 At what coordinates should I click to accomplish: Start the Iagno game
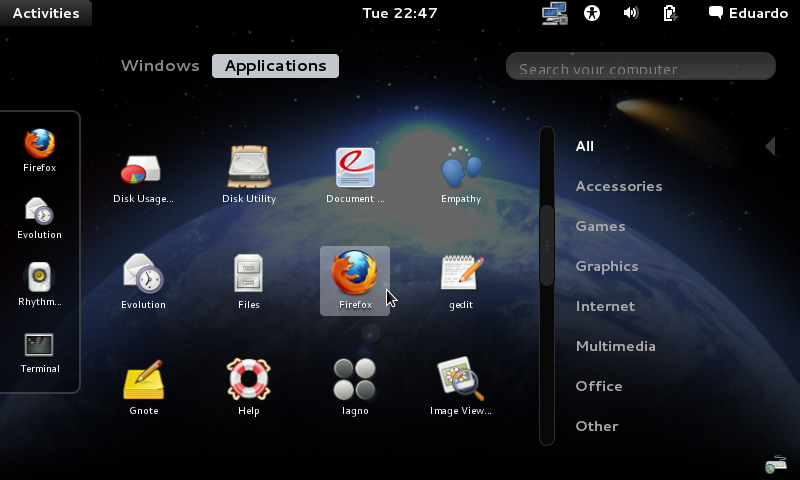point(355,387)
